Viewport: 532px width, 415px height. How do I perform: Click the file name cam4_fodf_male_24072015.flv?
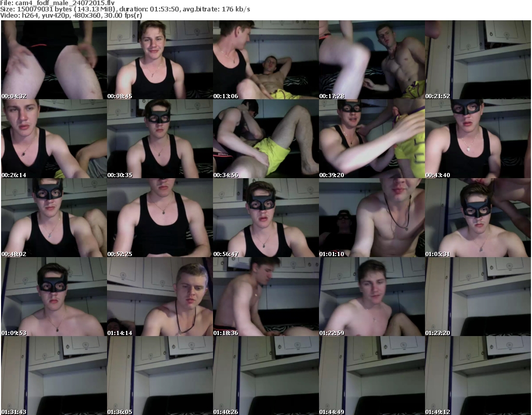pos(65,3)
